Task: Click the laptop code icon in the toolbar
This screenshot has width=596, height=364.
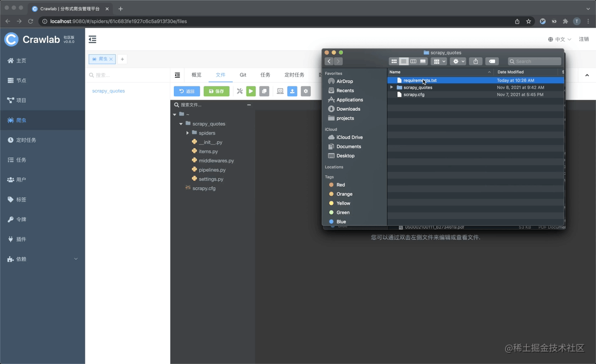Action: 280,91
